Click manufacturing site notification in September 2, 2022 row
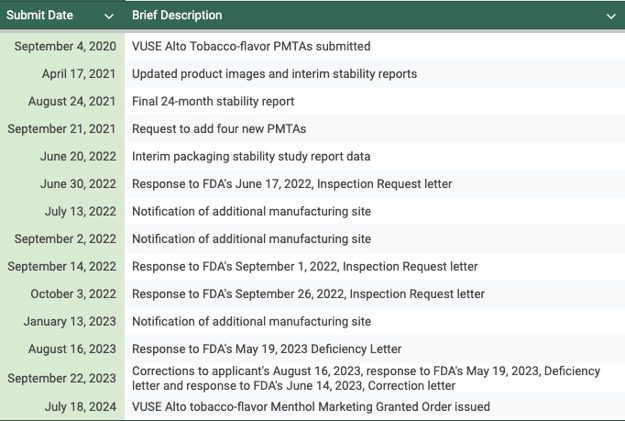This screenshot has height=421, width=625. coord(252,239)
